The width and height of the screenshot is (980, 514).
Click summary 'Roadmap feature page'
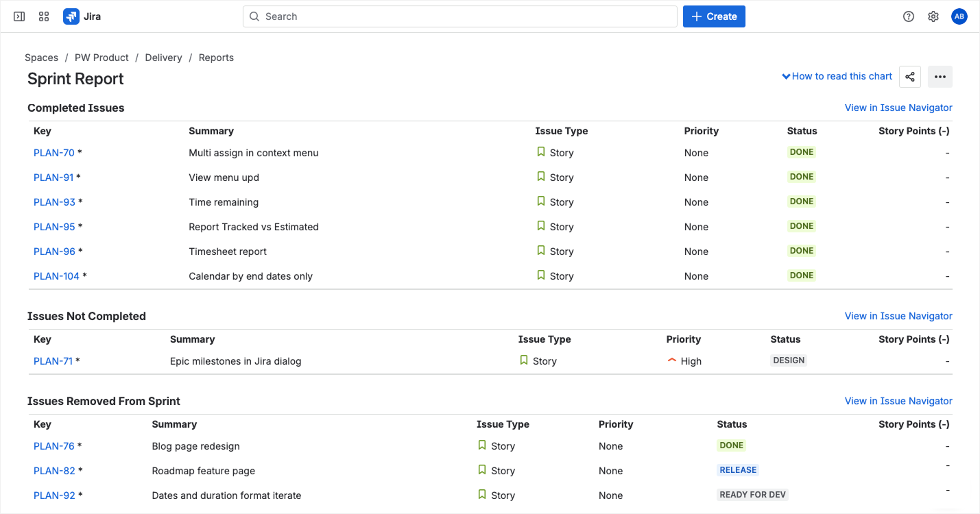(204, 471)
